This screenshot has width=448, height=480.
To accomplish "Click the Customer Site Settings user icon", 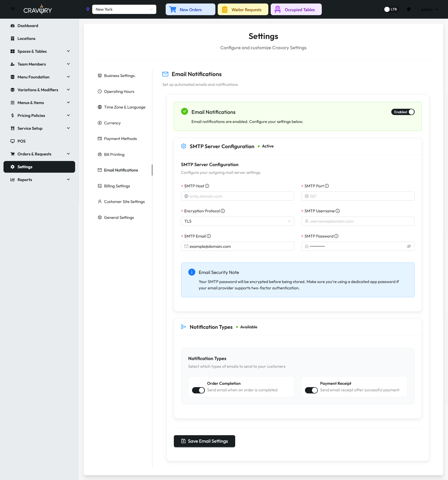I will (100, 202).
